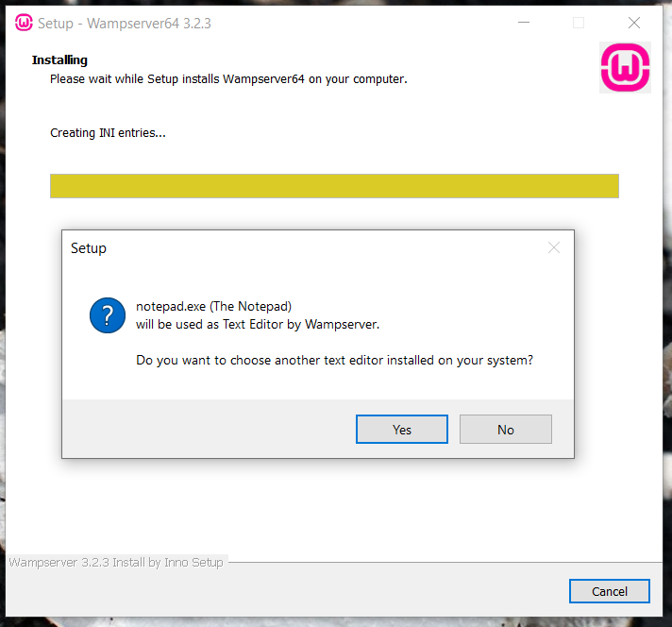Click the blue question mark icon

pyautogui.click(x=108, y=315)
